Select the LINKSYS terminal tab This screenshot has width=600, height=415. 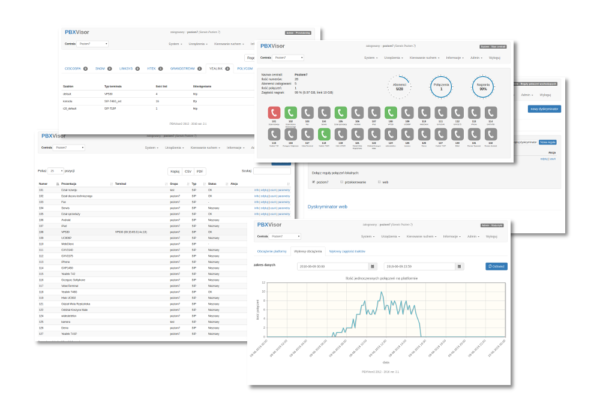(129, 68)
